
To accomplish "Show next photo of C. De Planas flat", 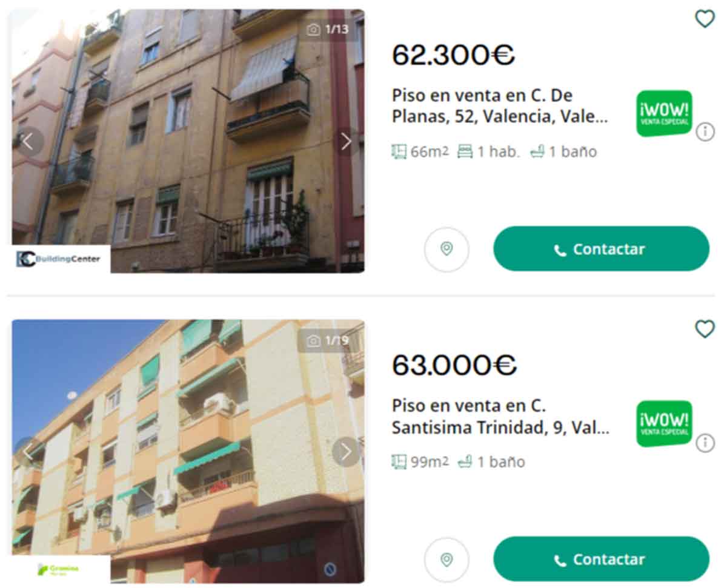I will click(346, 142).
